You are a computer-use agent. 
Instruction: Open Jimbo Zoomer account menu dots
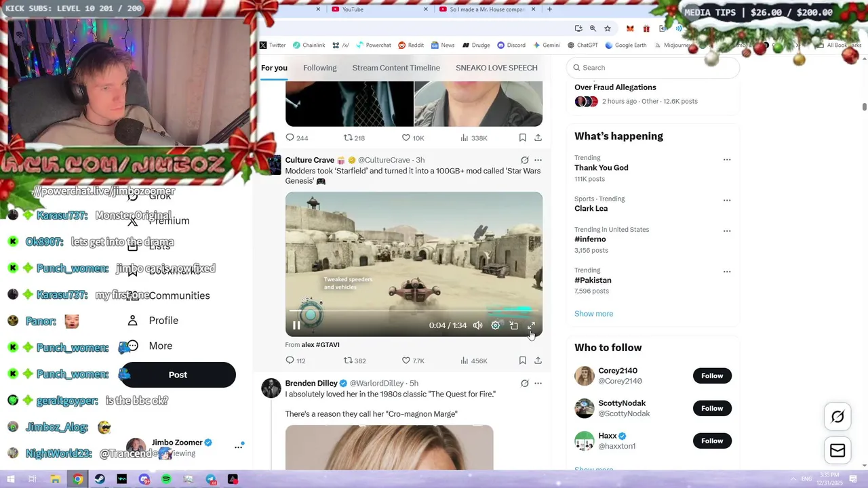(239, 447)
